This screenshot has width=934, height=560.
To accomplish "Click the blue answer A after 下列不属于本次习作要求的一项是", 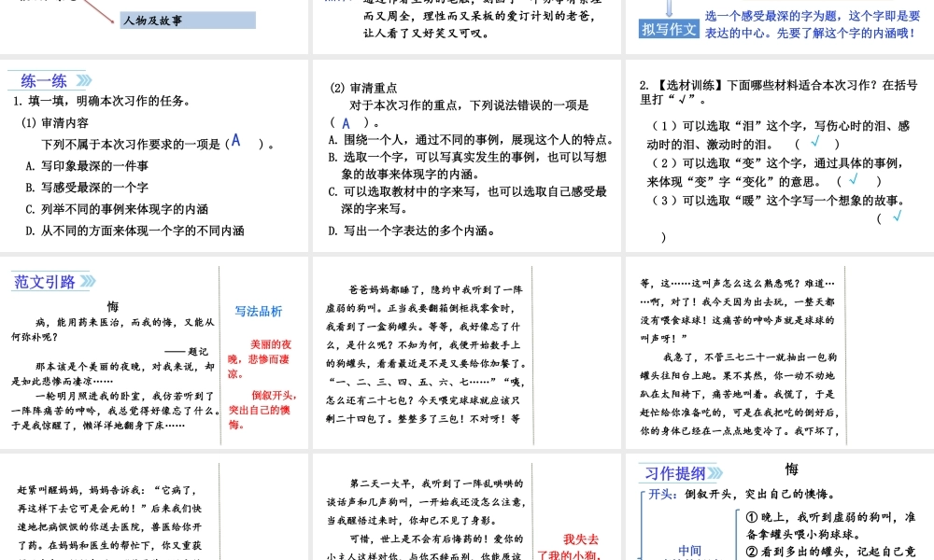I will point(236,140).
